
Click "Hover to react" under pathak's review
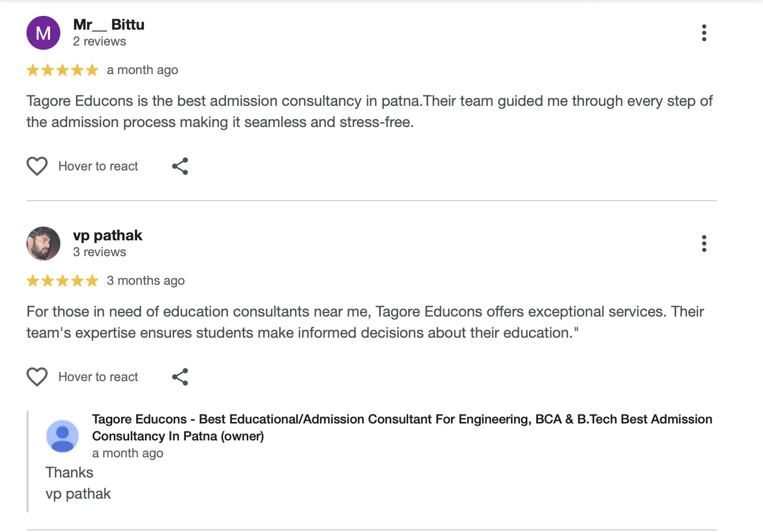(x=98, y=377)
